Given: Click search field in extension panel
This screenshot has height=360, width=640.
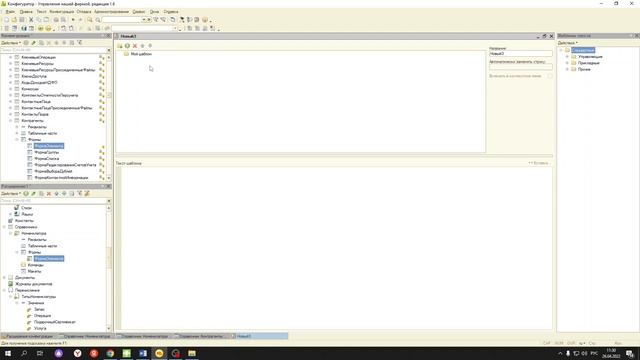Looking at the screenshot, I should point(53,201).
